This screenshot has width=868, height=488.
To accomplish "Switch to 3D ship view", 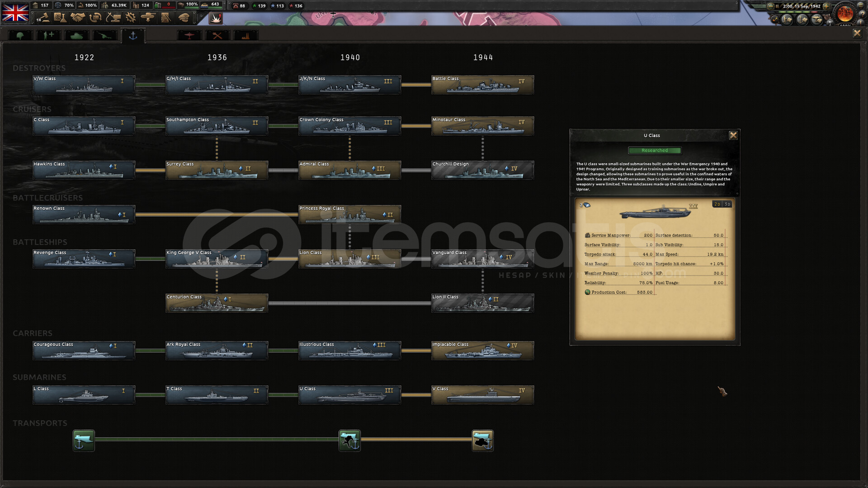I will click(x=727, y=204).
